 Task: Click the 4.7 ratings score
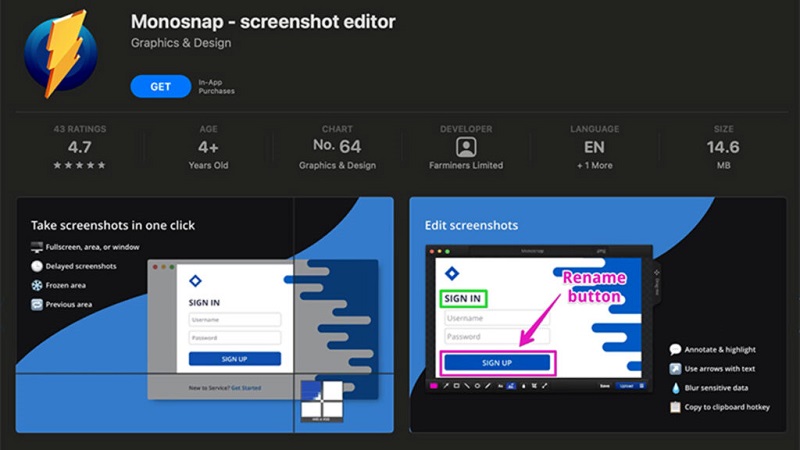pos(80,147)
